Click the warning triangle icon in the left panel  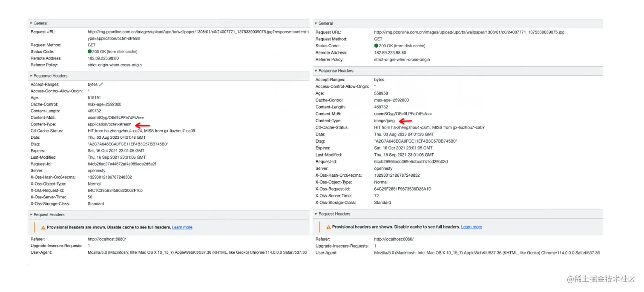tap(43, 227)
